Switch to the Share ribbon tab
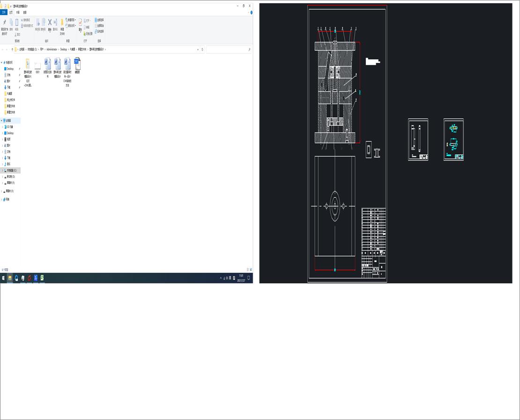 18,12
